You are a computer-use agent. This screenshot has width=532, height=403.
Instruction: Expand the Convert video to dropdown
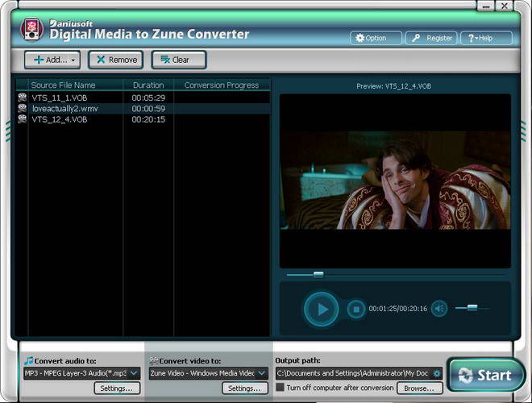coord(262,373)
